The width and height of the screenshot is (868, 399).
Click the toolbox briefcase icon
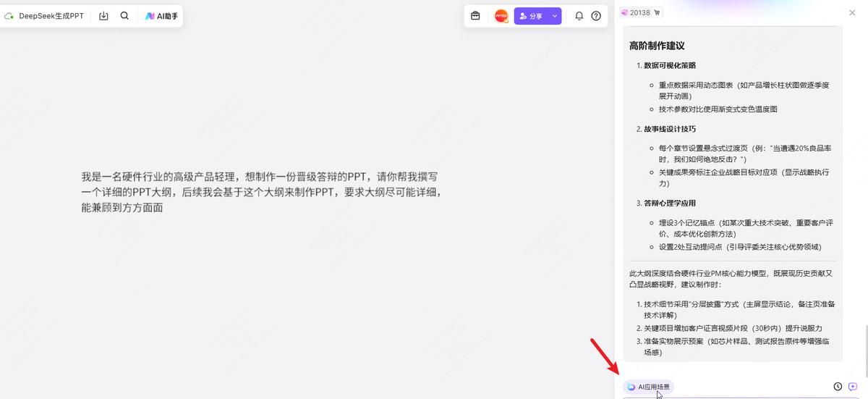tap(475, 16)
